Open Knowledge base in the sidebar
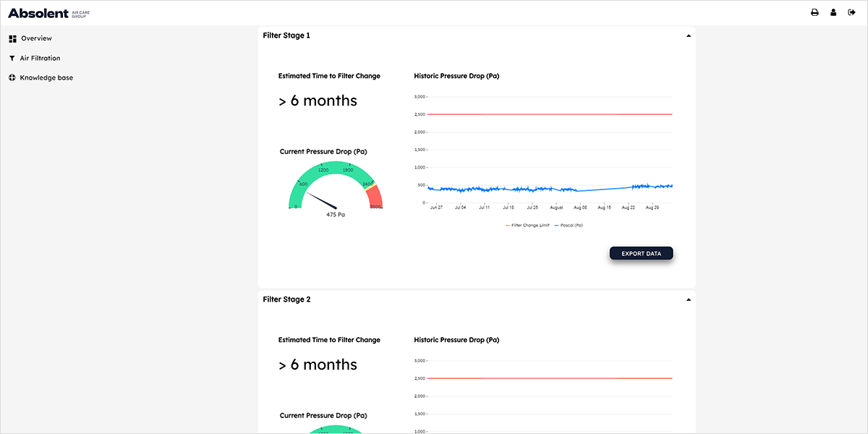This screenshot has height=434, width=868. 41,77
